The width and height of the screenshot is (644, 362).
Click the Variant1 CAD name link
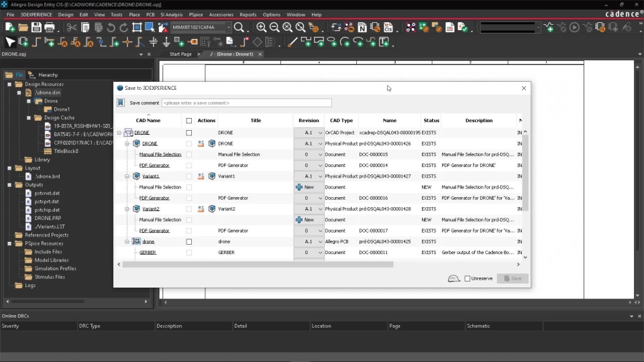[x=151, y=176]
